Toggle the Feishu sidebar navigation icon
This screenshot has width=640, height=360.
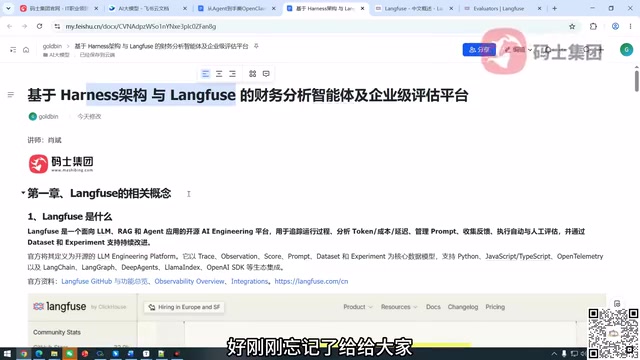point(13,50)
